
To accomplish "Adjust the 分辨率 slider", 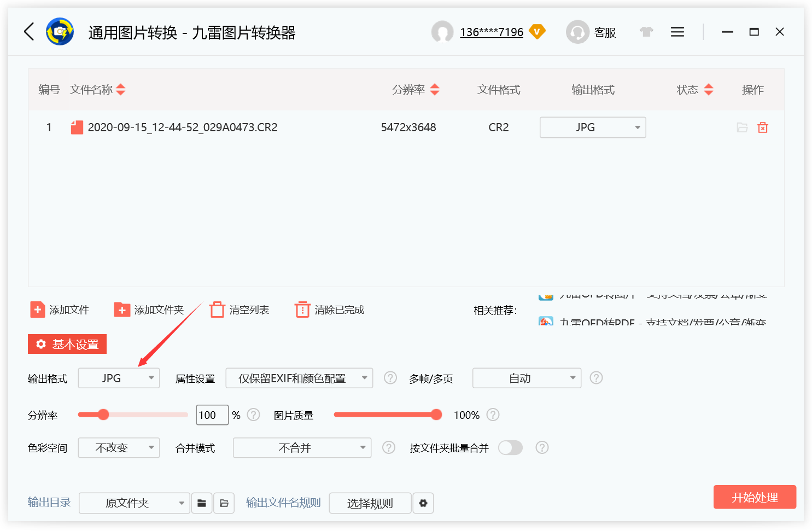I will 103,415.
